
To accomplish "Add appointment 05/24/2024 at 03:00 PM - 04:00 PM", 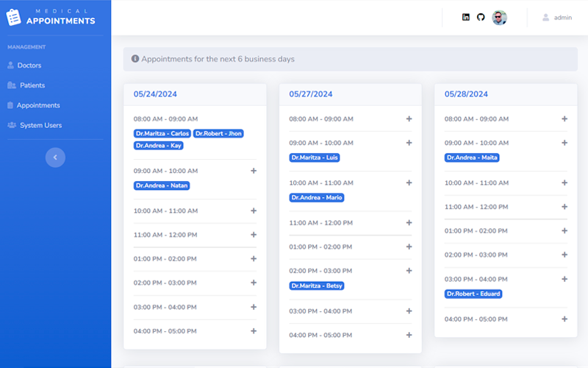I will 254,307.
